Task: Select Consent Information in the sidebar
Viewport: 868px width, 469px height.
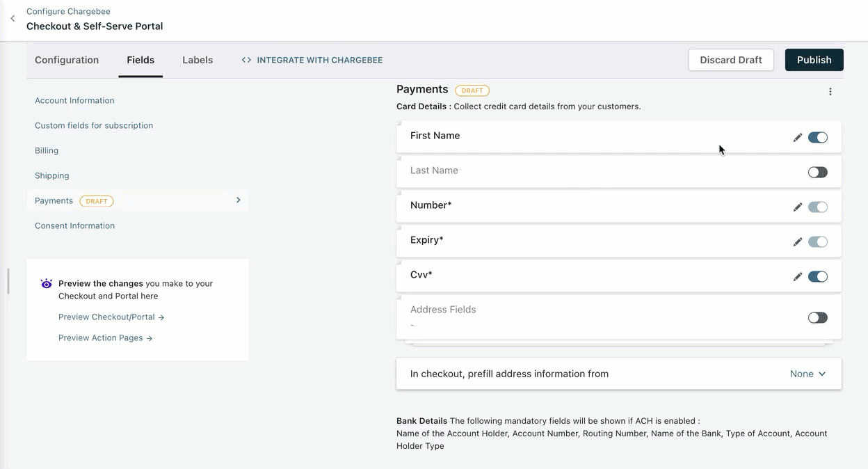Action: 74,225
